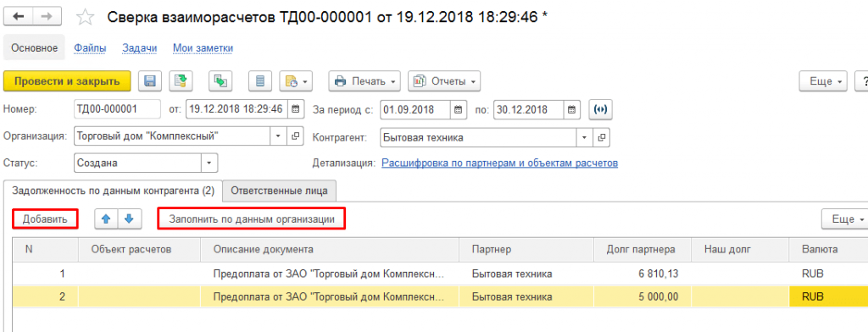Click the Описание документа column header
This screenshot has width=868, height=332.
tap(330, 250)
